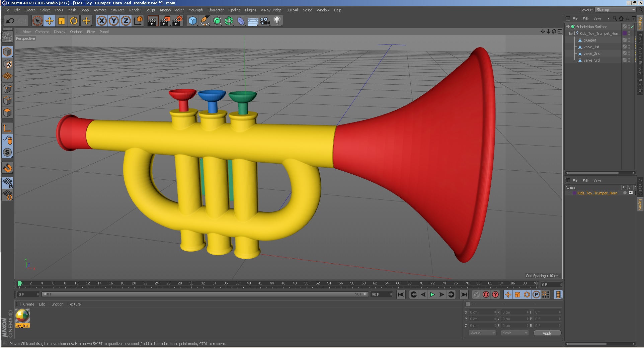Switch the coordinate system icon
The height and width of the screenshot is (348, 644).
click(138, 21)
